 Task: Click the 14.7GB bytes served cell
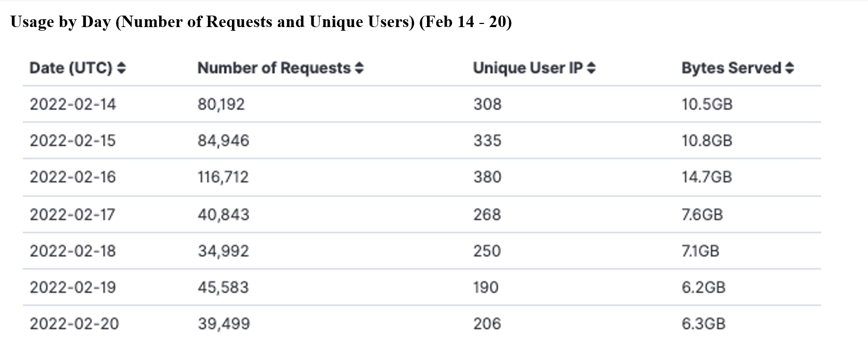tap(707, 177)
